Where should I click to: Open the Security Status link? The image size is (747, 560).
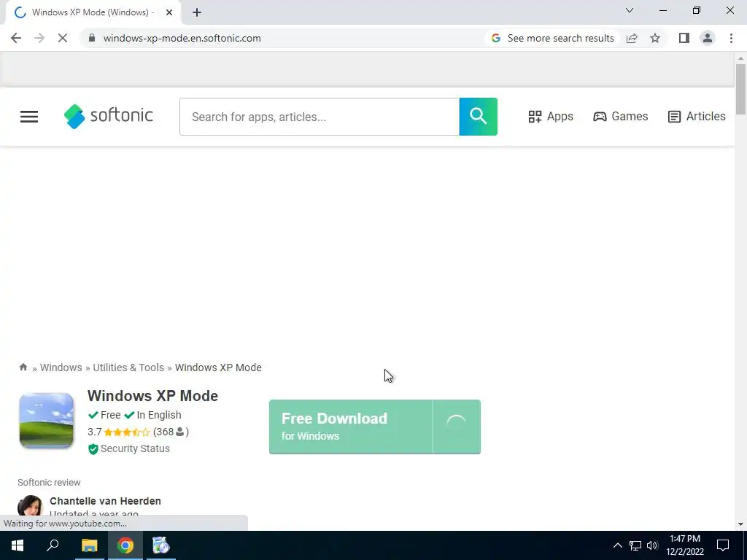tap(135, 448)
